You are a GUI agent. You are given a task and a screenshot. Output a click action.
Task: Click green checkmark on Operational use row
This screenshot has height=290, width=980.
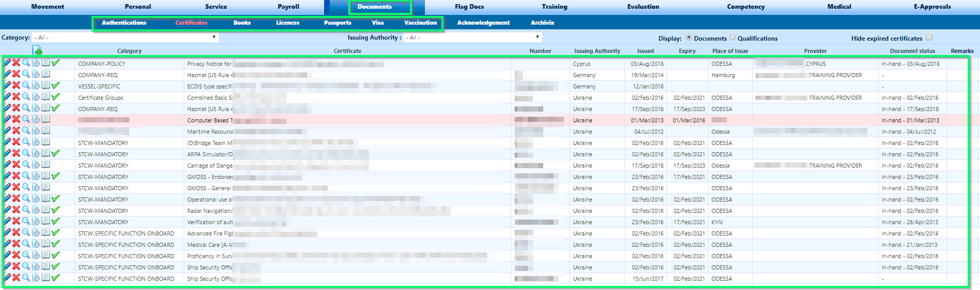[56, 198]
